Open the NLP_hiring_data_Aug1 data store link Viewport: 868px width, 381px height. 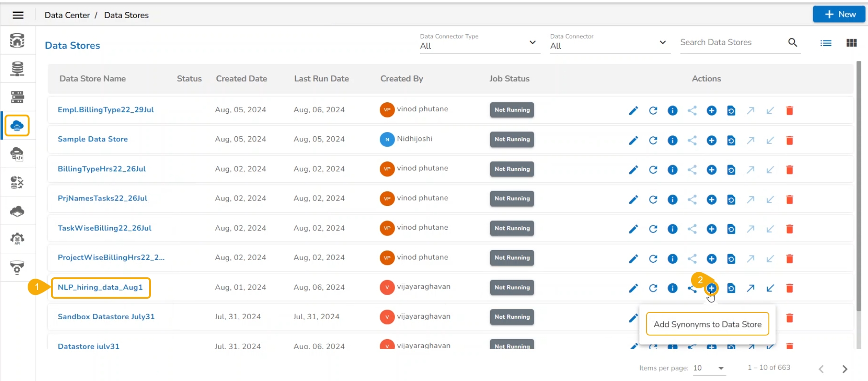coord(100,287)
